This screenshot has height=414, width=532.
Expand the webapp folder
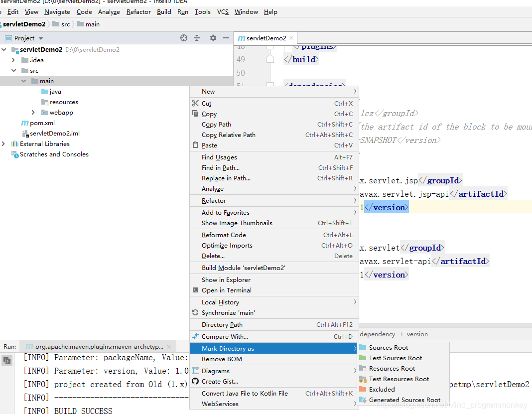click(33, 112)
